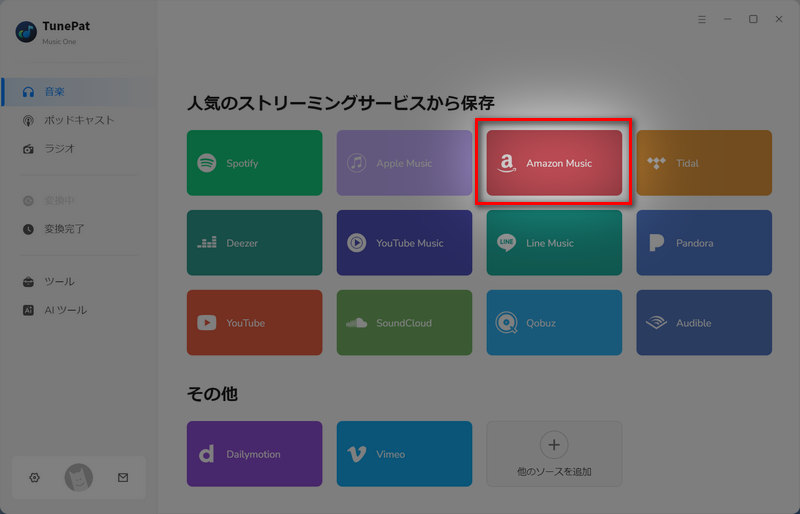Open YouTube Music service
Image resolution: width=800 pixels, height=514 pixels.
404,242
